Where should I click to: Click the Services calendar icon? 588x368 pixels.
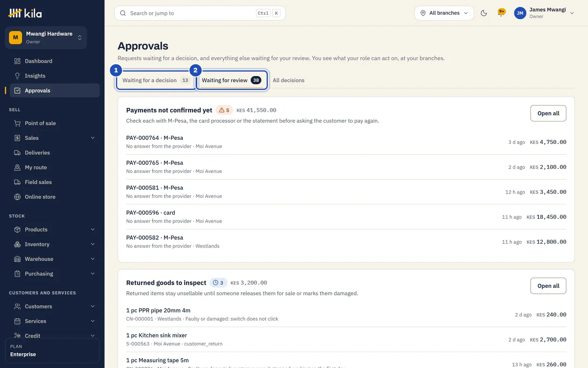tap(17, 321)
